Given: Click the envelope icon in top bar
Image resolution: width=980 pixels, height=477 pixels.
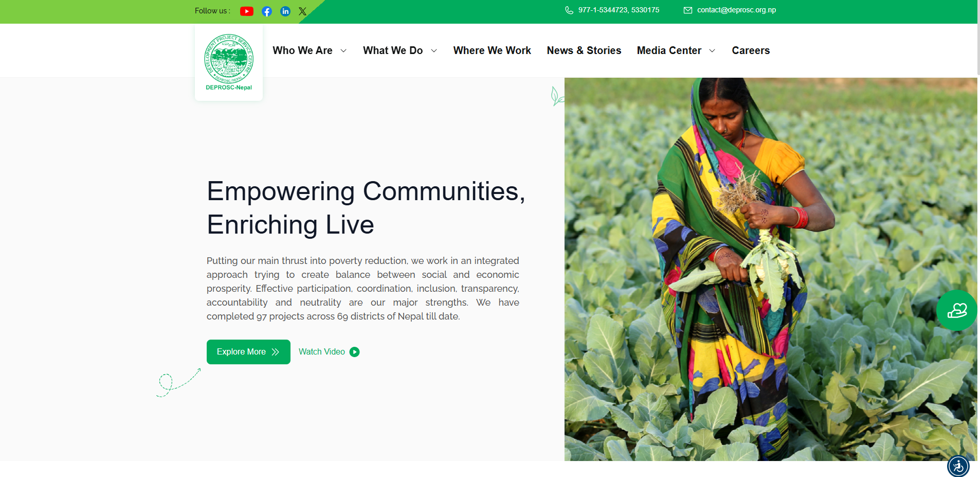Looking at the screenshot, I should tap(687, 10).
